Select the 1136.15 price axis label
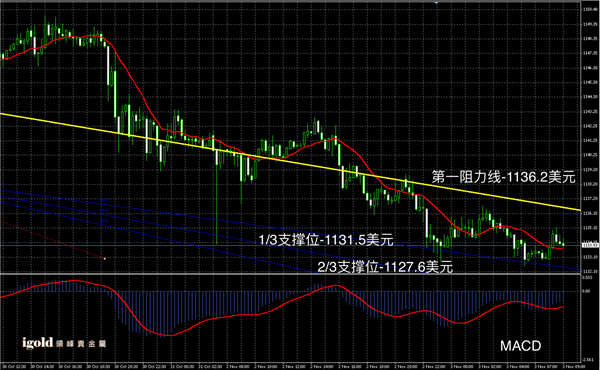This screenshot has height=370, width=600. (x=590, y=213)
